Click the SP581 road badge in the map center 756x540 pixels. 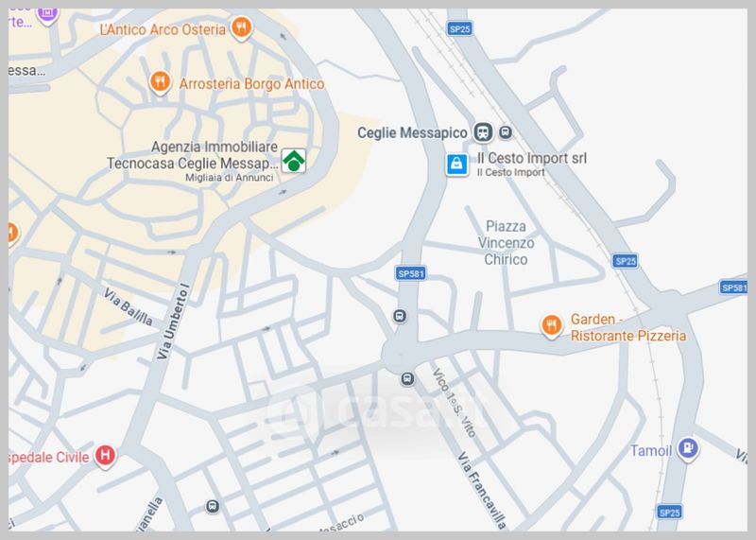(x=410, y=273)
